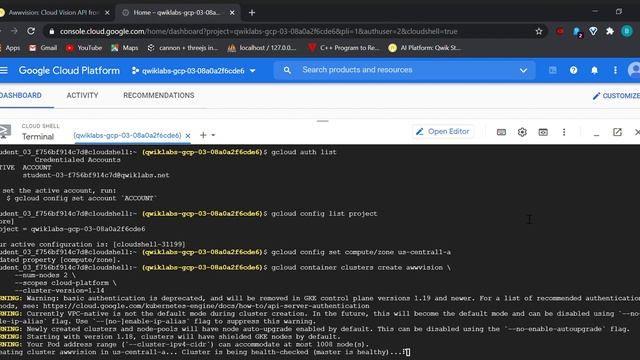640x360 pixels.
Task: Click the Google Cloud Platform logo link
Action: click(x=69, y=70)
